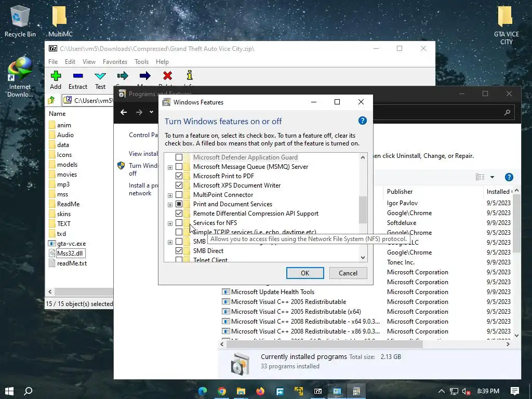Click the Move arrow icon in 7-Zip

[x=145, y=75]
